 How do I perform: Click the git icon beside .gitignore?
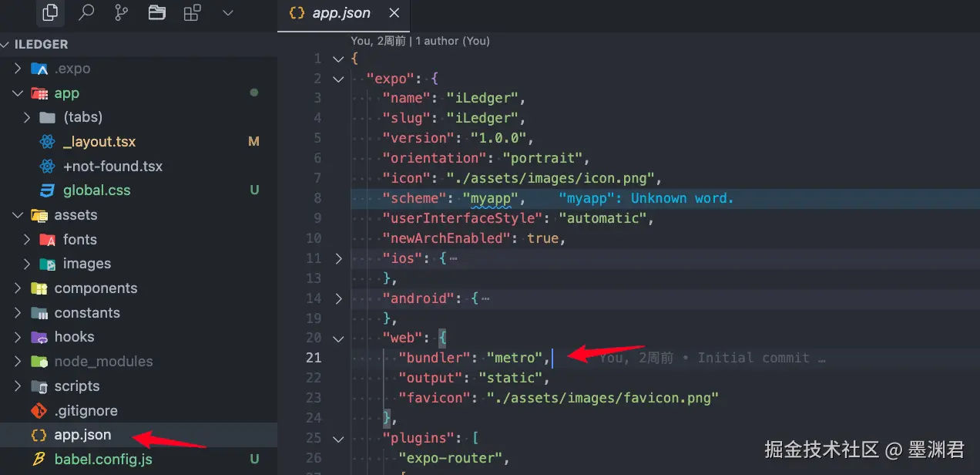tap(39, 411)
